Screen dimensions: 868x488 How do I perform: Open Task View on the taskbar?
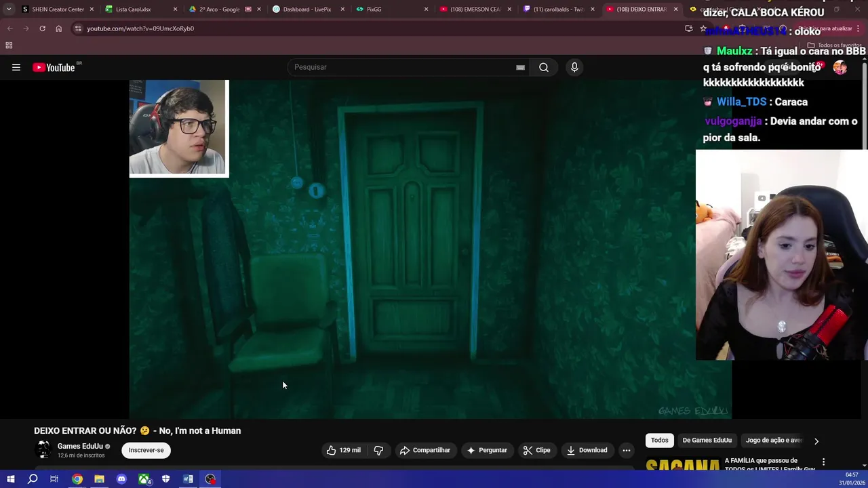(54, 479)
